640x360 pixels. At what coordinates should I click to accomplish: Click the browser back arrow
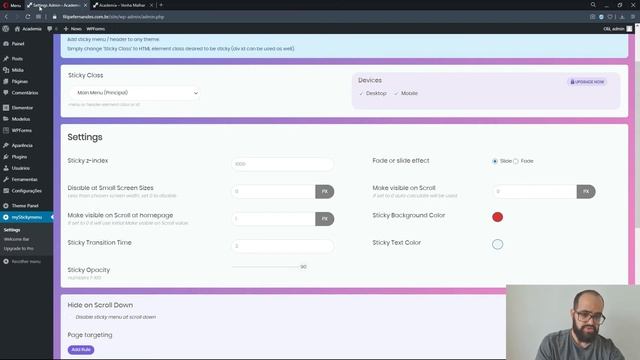tap(6, 17)
